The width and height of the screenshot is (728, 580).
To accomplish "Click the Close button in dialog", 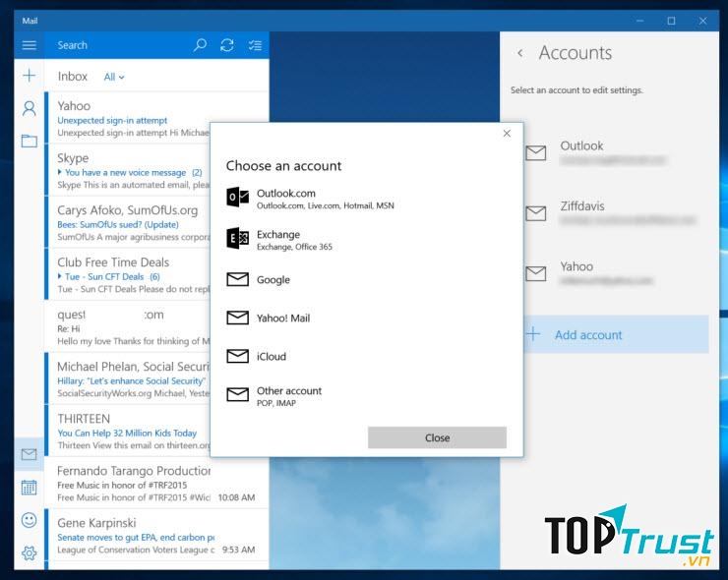I will coord(437,437).
